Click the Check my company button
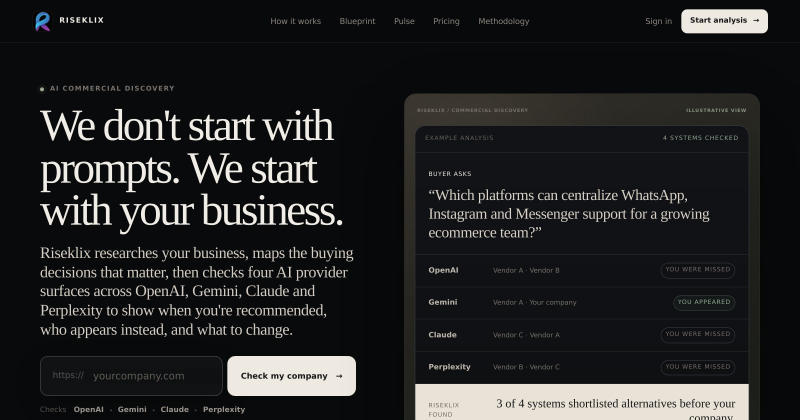This screenshot has height=420, width=800. pyautogui.click(x=291, y=376)
